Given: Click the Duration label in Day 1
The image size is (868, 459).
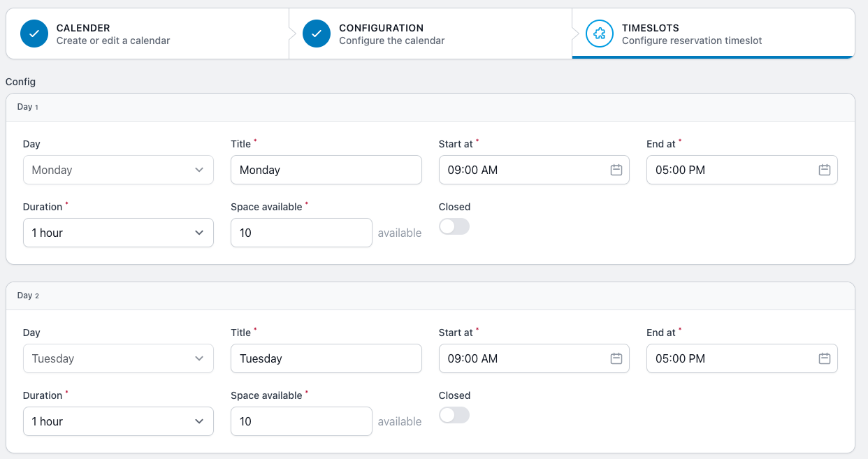Looking at the screenshot, I should click(43, 207).
